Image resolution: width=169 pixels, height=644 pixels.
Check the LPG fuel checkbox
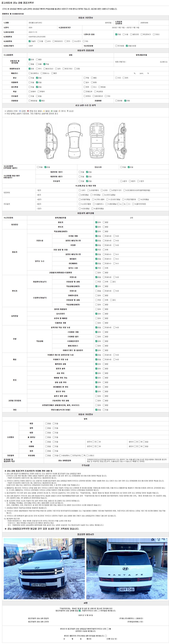click(46, 41)
